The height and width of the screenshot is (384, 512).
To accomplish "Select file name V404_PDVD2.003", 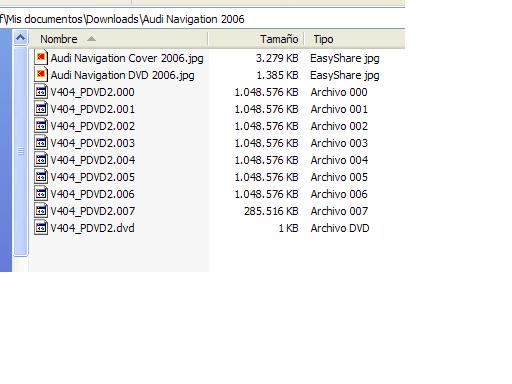I will click(92, 143).
